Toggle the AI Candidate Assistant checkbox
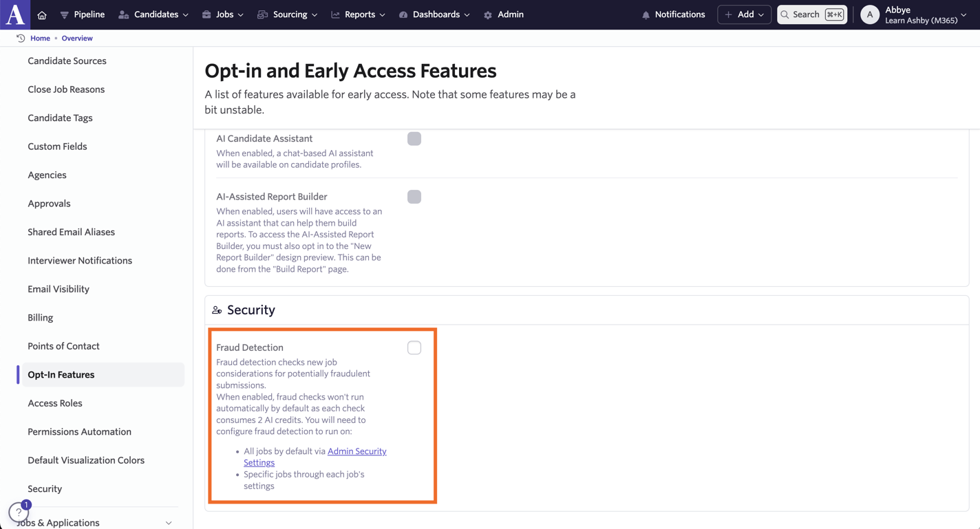Viewport: 980px width, 529px height. pos(414,139)
